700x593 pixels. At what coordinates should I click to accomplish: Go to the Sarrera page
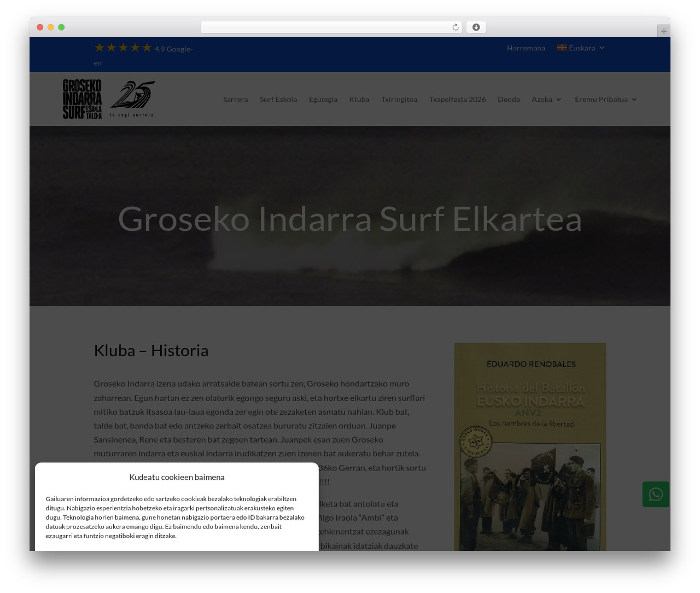[235, 100]
